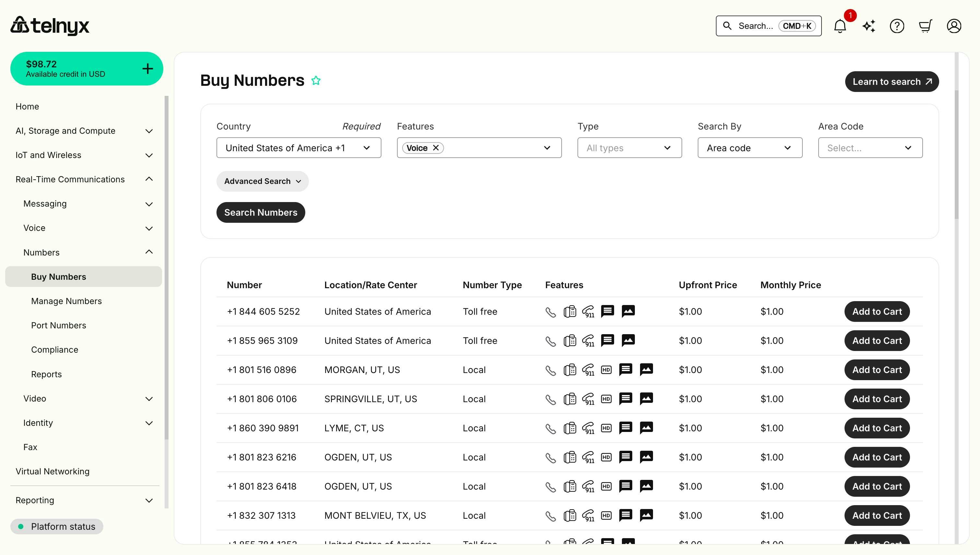Click the Platform status indicator
980x555 pixels.
pos(57,527)
